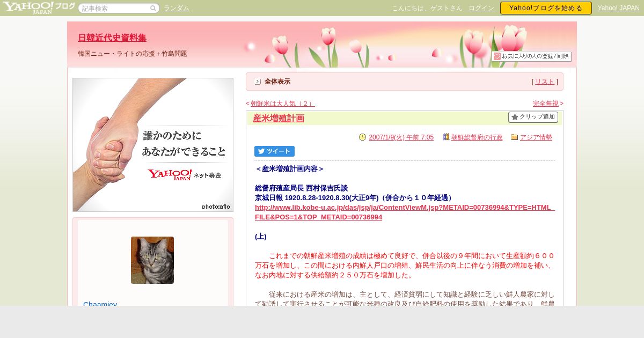Screen dimensions: 644x338
Task: Open the リスト link
Action: [545, 82]
